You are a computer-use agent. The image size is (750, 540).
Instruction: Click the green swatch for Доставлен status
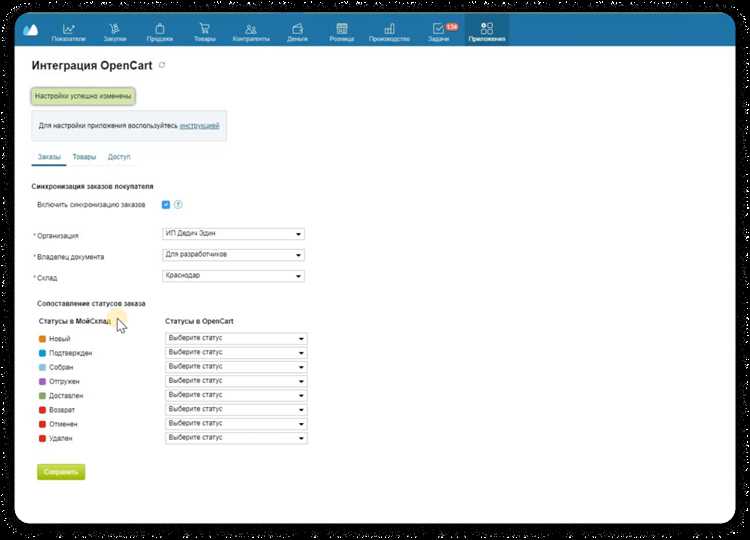coord(42,396)
